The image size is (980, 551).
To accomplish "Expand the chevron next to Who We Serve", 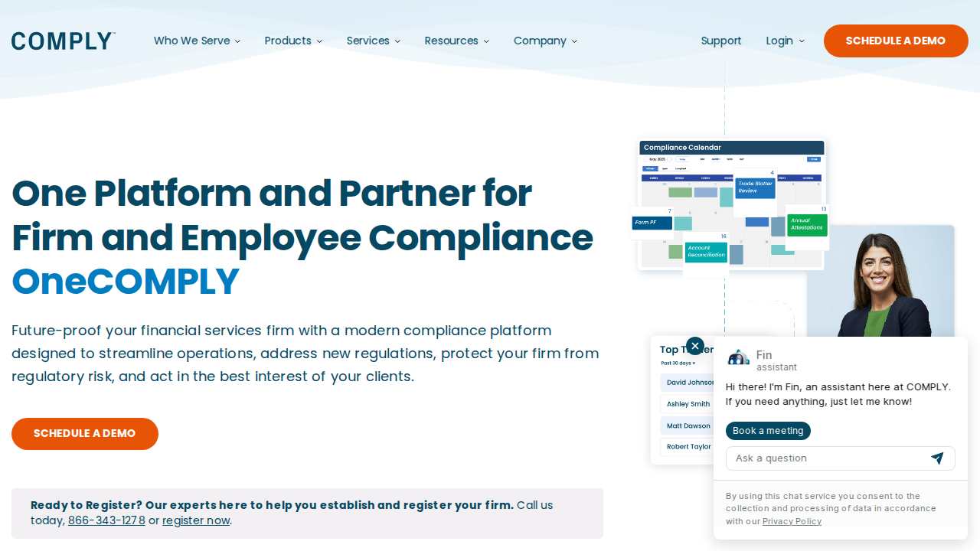I will [x=237, y=41].
